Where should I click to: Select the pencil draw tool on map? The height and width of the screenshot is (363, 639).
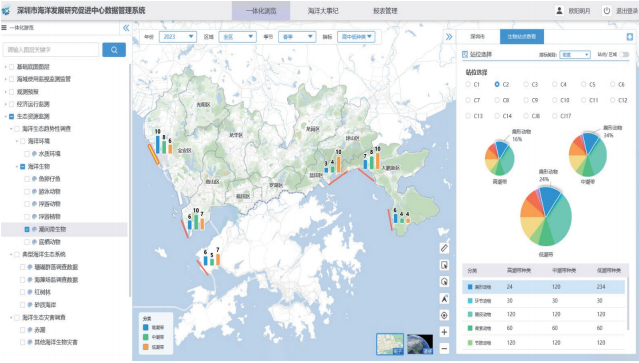[444, 248]
